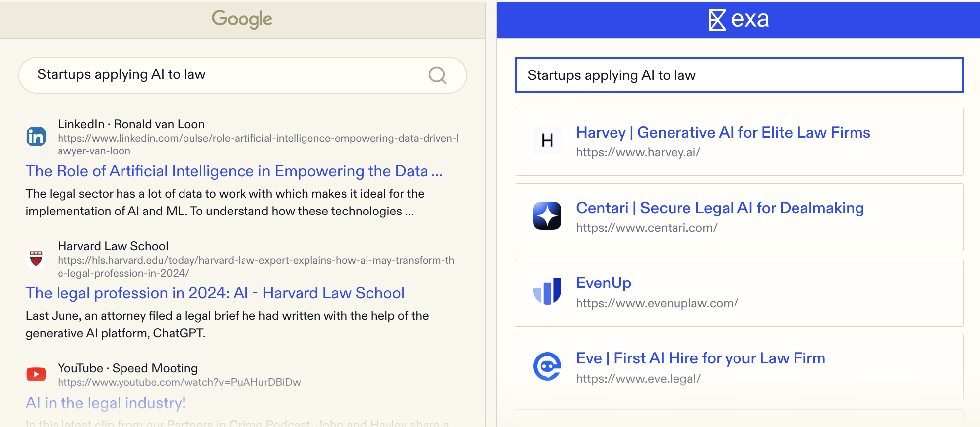Click the Eve robot logo icon
980x427 pixels.
click(x=547, y=366)
